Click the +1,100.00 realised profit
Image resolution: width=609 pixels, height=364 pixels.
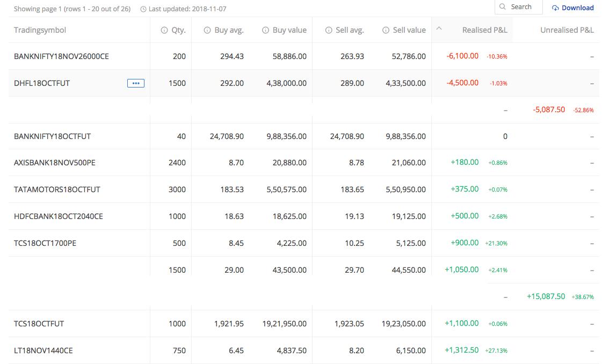[x=461, y=323]
